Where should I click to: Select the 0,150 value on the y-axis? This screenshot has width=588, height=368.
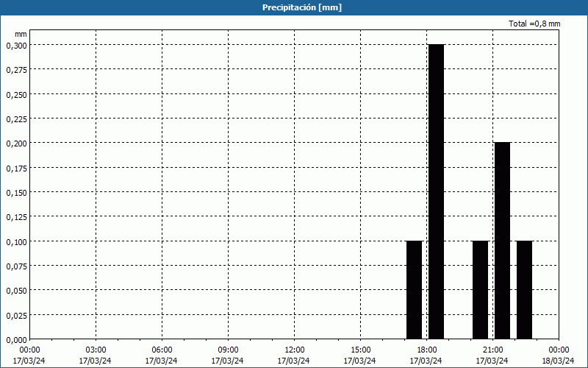point(16,192)
